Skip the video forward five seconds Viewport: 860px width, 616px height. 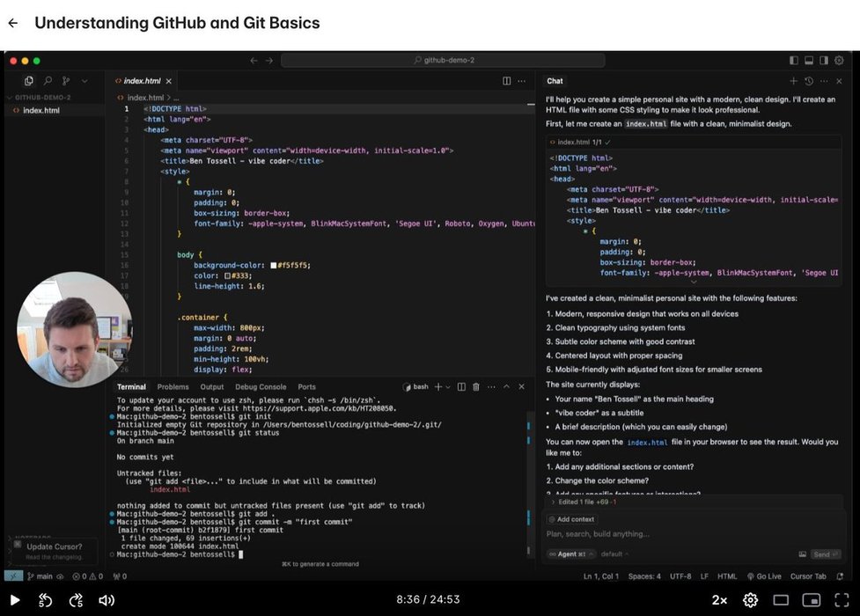(x=77, y=600)
